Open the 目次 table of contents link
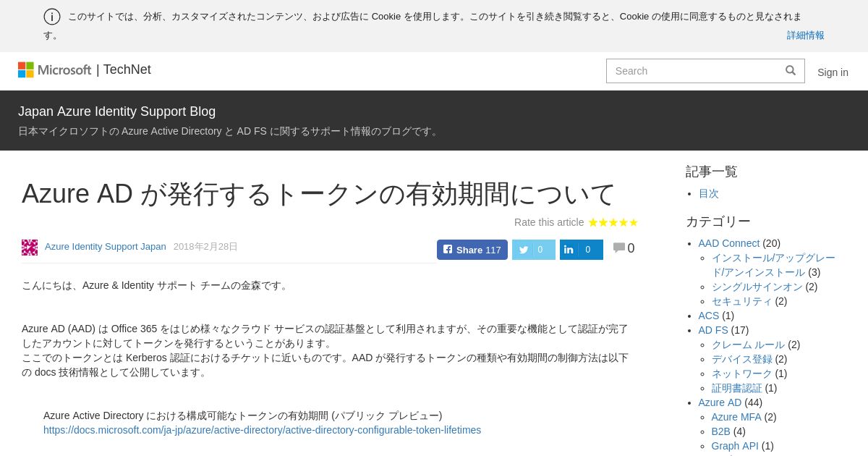 [709, 193]
